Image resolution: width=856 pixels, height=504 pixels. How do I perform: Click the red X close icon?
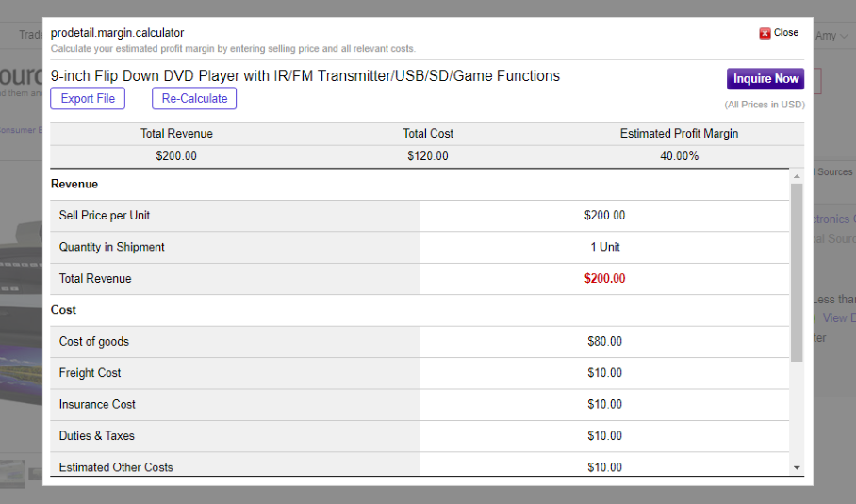[x=765, y=33]
